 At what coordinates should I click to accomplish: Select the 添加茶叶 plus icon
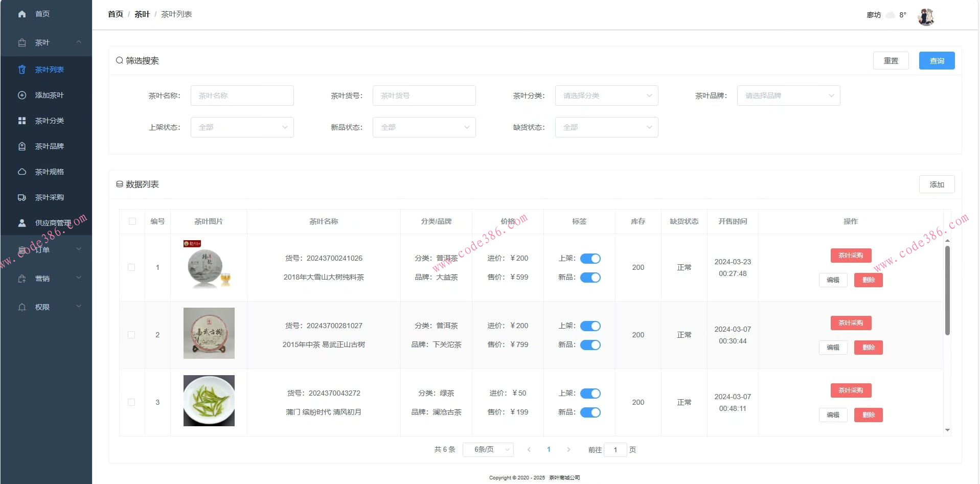click(22, 95)
